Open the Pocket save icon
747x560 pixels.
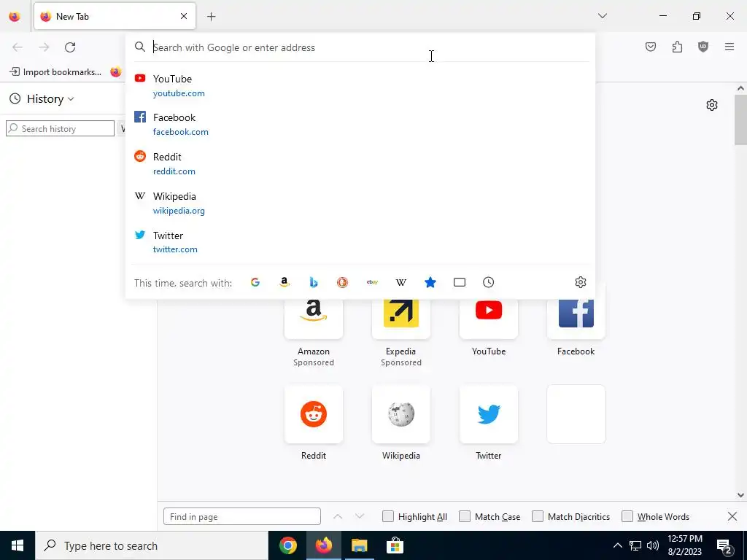pyautogui.click(x=651, y=47)
